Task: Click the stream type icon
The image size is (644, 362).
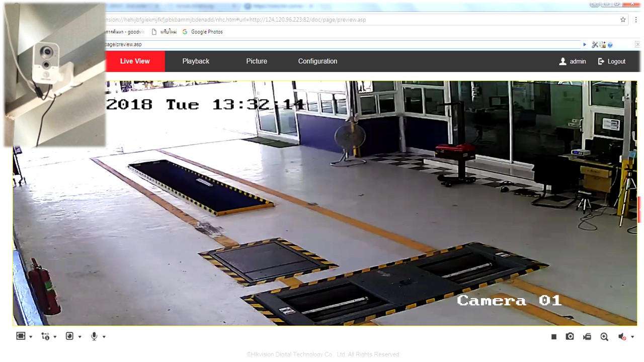Action: 45,336
